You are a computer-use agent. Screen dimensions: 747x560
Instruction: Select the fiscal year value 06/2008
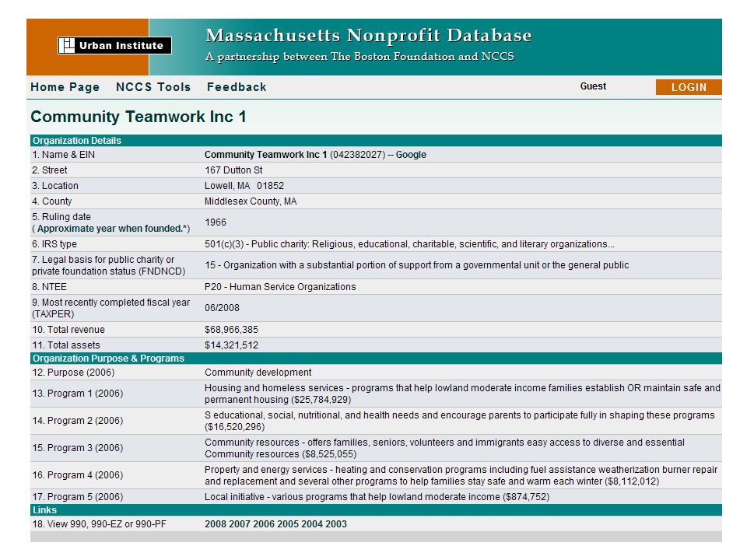tap(222, 308)
